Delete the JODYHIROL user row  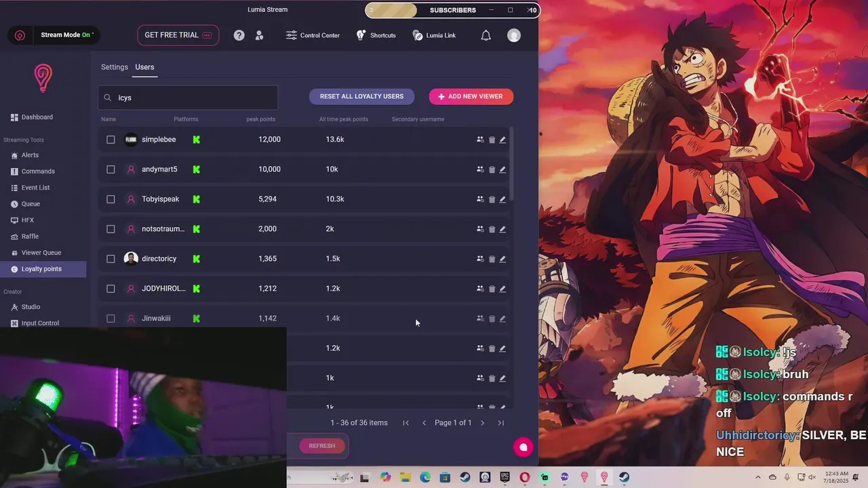pos(492,289)
